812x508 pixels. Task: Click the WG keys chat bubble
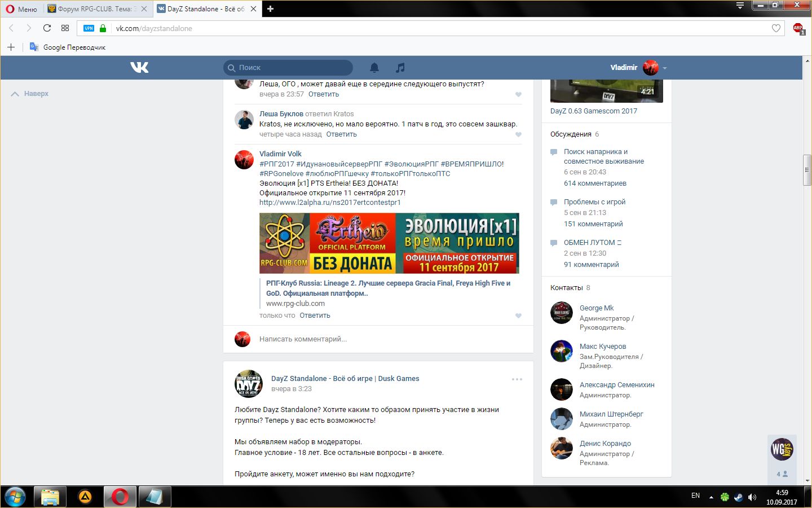[x=782, y=449]
